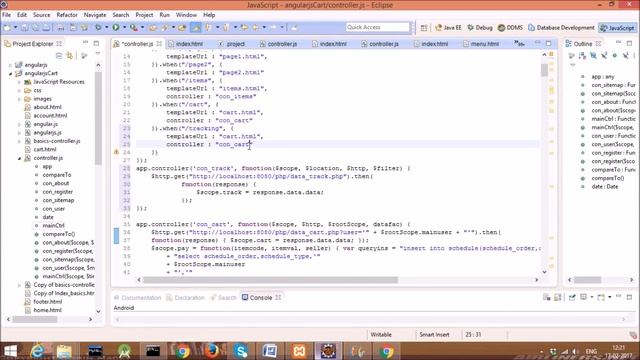Collapse the controller.js tree node

pyautogui.click(x=19, y=158)
